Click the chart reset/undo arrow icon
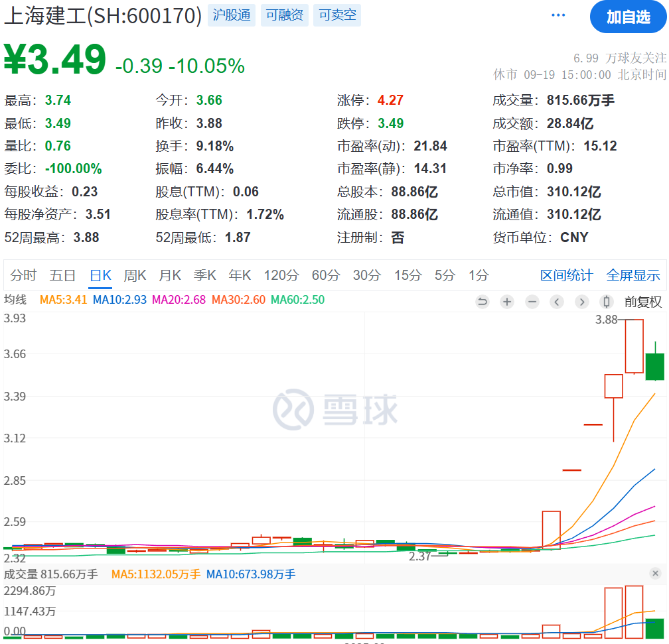The width and height of the screenshot is (669, 644). [482, 302]
